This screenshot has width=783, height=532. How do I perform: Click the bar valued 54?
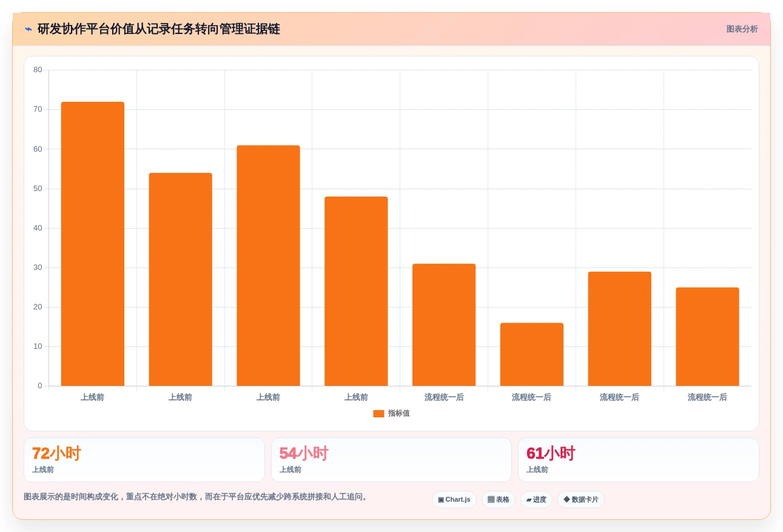[x=181, y=280]
